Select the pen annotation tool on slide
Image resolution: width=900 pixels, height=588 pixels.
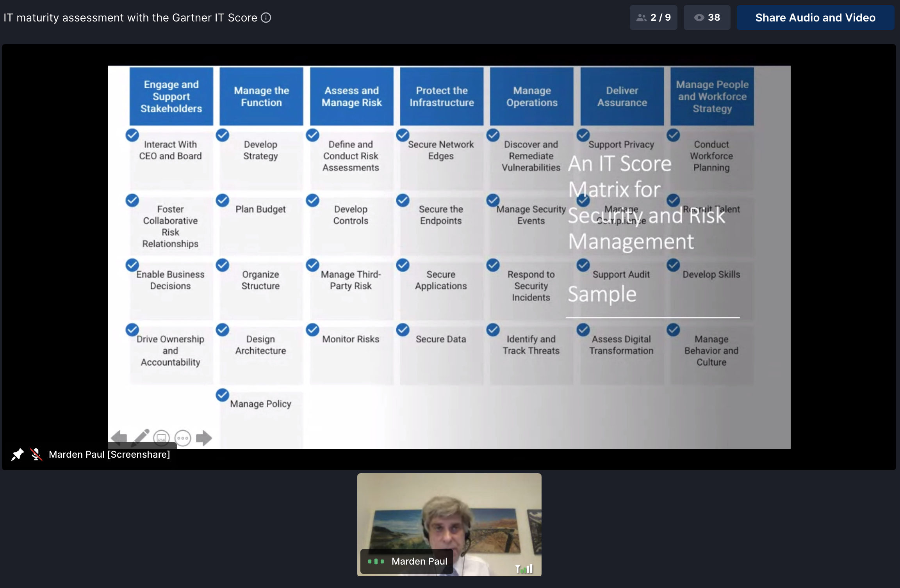tap(140, 437)
